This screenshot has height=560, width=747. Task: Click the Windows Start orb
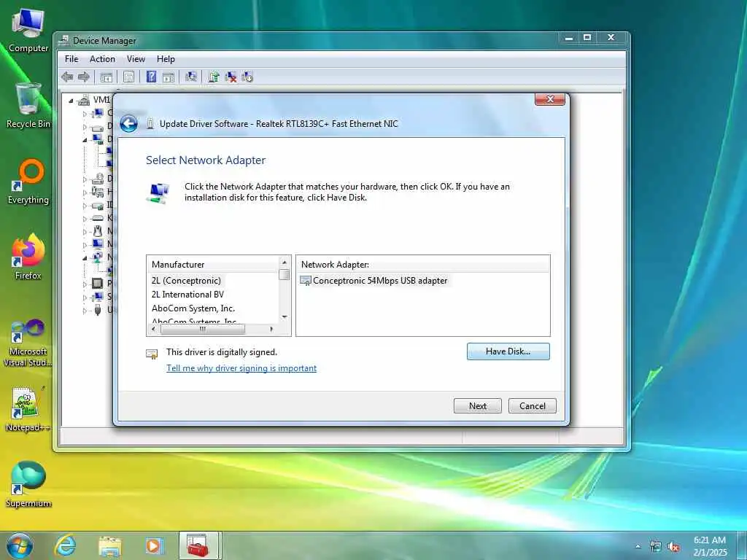[x=20, y=545]
